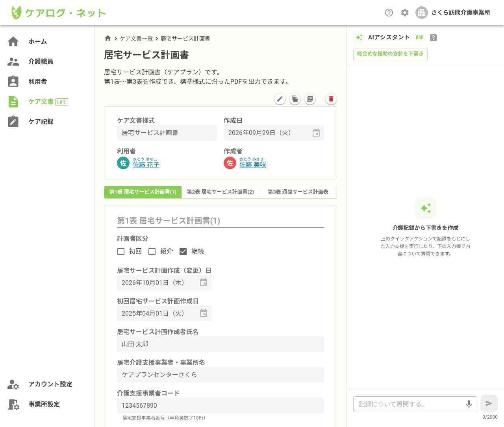Go to ホーム in sidebar
The height and width of the screenshot is (427, 504).
pos(47,41)
